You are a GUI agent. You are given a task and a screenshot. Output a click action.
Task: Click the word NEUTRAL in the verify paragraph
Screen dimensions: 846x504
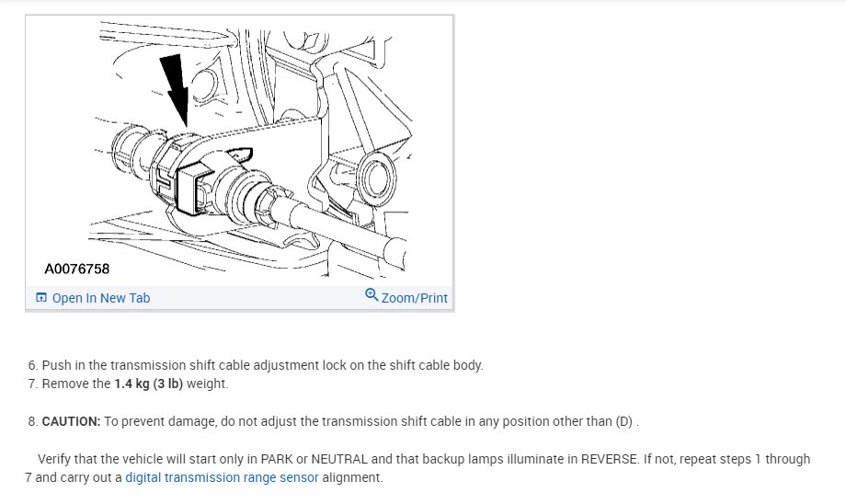339,459
